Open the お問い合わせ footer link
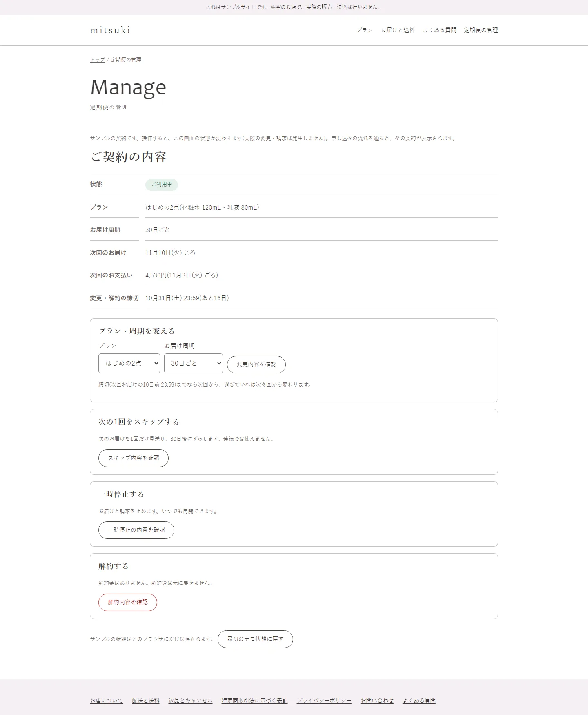This screenshot has height=715, width=588. tap(377, 700)
